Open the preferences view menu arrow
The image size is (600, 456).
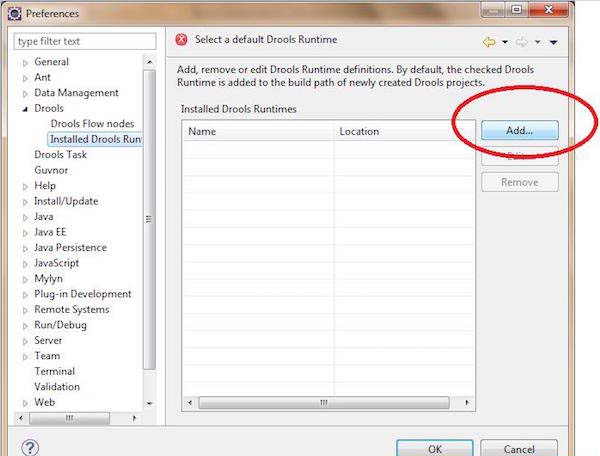[554, 42]
